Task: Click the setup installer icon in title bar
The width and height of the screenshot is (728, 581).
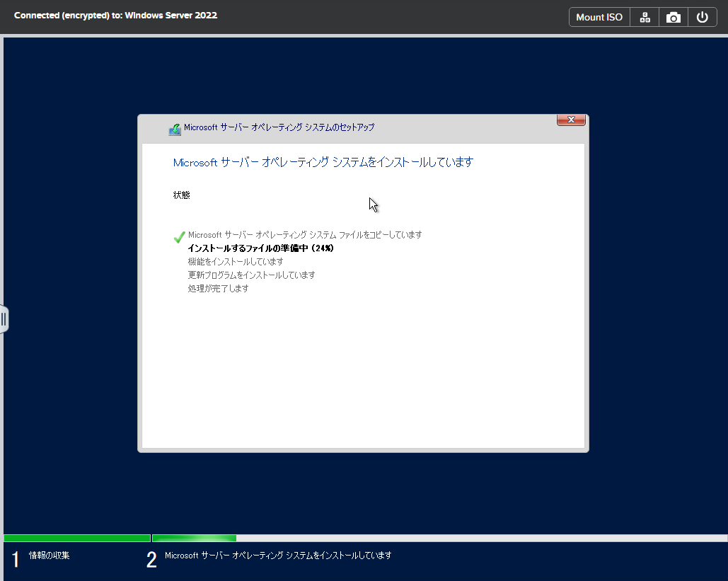Action: [x=175, y=129]
